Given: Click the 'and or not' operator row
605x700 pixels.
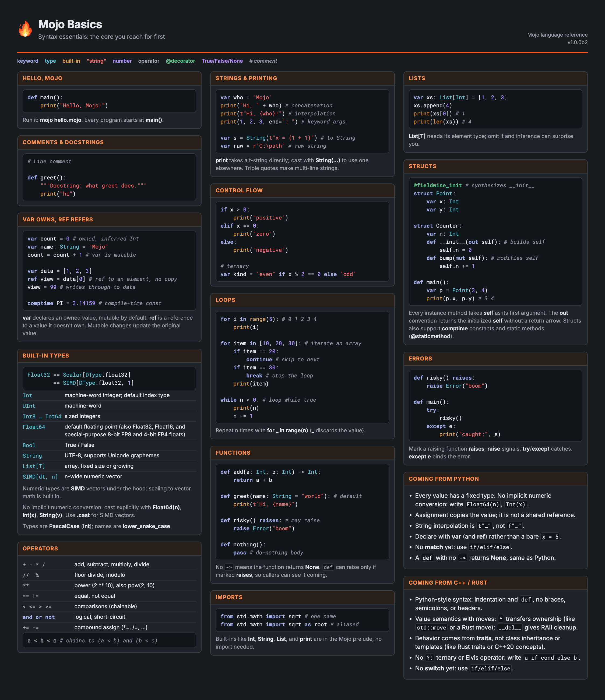Looking at the screenshot, I should point(109,617).
